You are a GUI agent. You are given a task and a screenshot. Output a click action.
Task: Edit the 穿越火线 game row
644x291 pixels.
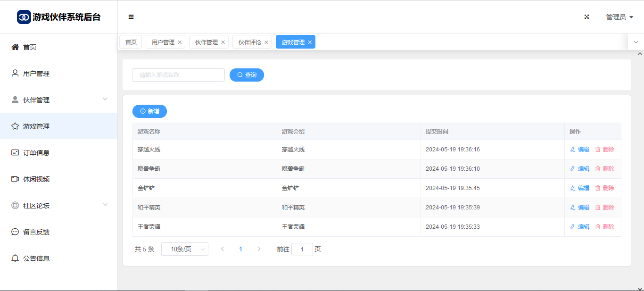pyautogui.click(x=580, y=150)
